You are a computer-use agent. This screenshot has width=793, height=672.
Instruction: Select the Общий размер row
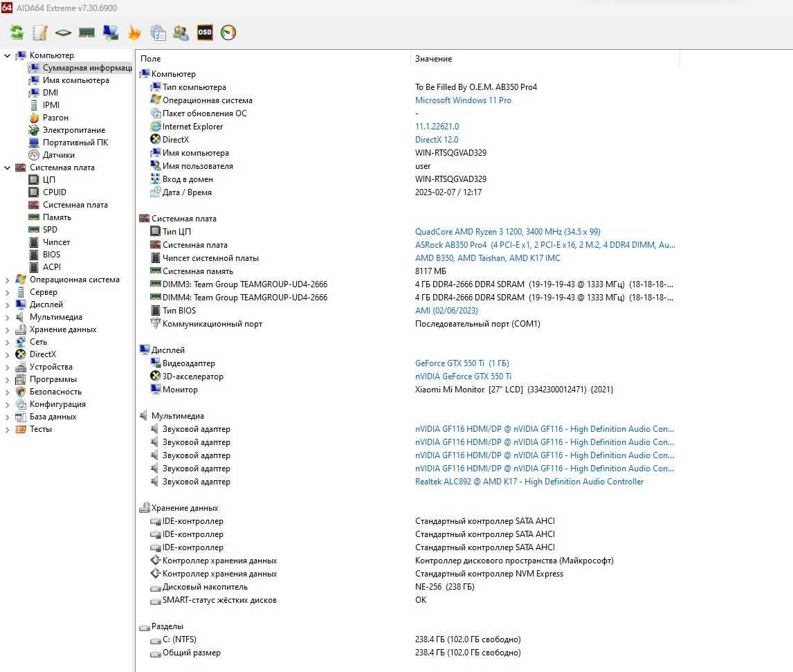(x=408, y=653)
